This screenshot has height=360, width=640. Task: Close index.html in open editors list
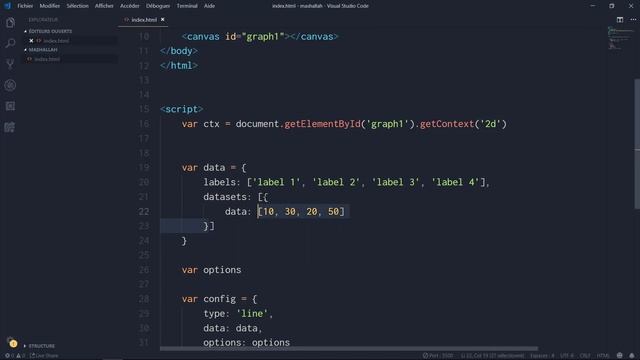coord(31,41)
